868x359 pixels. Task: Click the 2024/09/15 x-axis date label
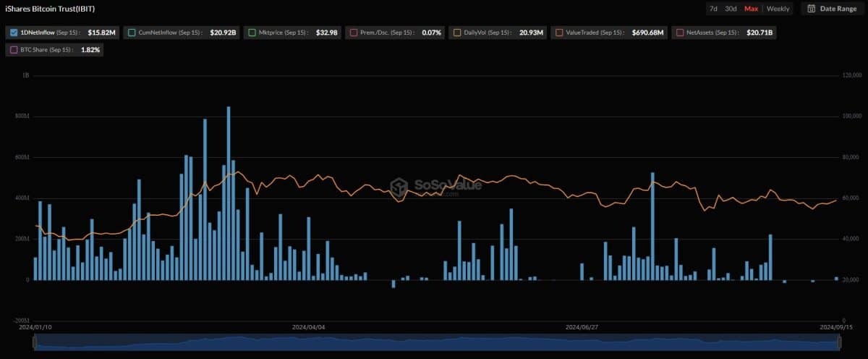tap(837, 327)
